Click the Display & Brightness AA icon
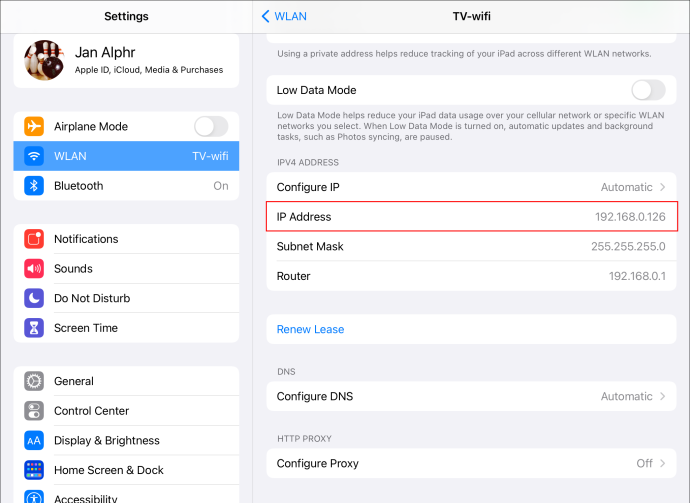 pos(34,441)
